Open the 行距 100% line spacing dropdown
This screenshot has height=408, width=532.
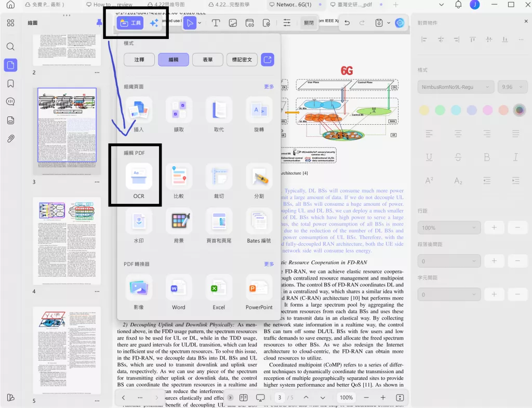[449, 228]
